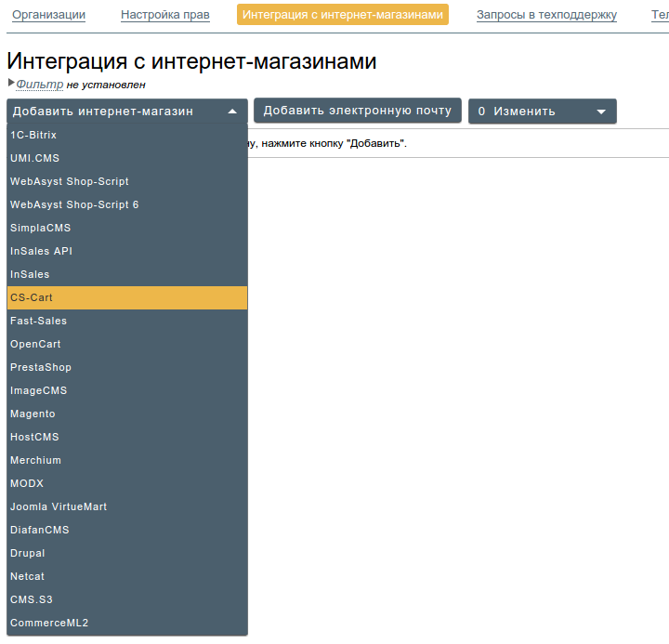The image size is (669, 644).
Task: Select 'Drupal' from the list
Action: (28, 553)
